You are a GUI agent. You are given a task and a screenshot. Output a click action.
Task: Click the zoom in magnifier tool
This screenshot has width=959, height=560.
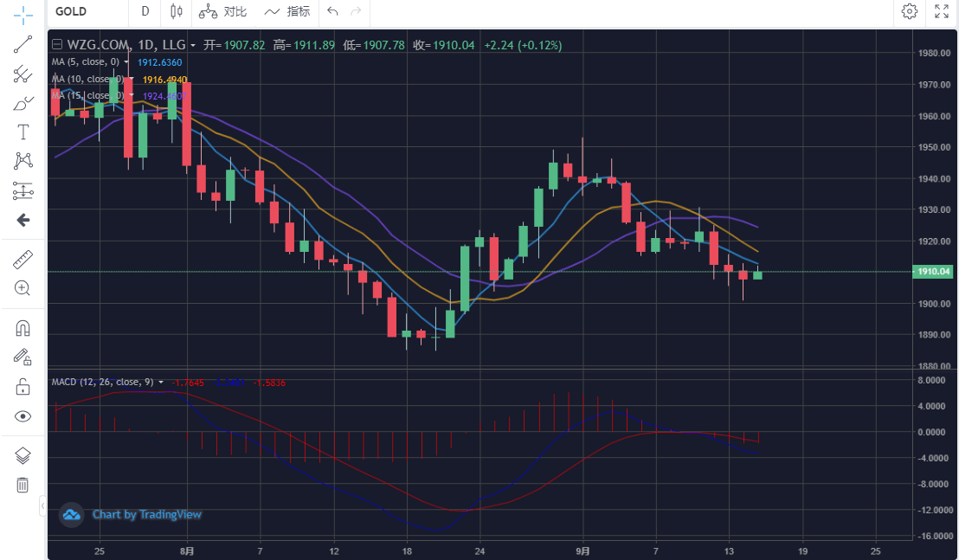(23, 288)
